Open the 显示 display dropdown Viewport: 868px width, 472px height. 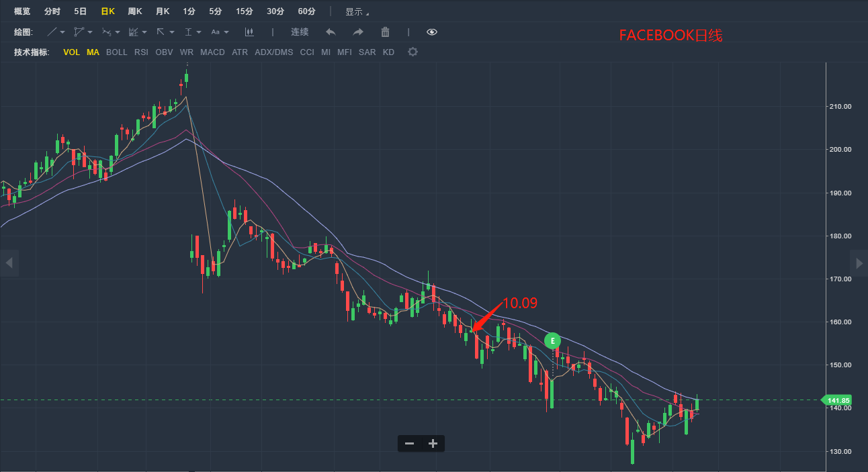point(357,11)
